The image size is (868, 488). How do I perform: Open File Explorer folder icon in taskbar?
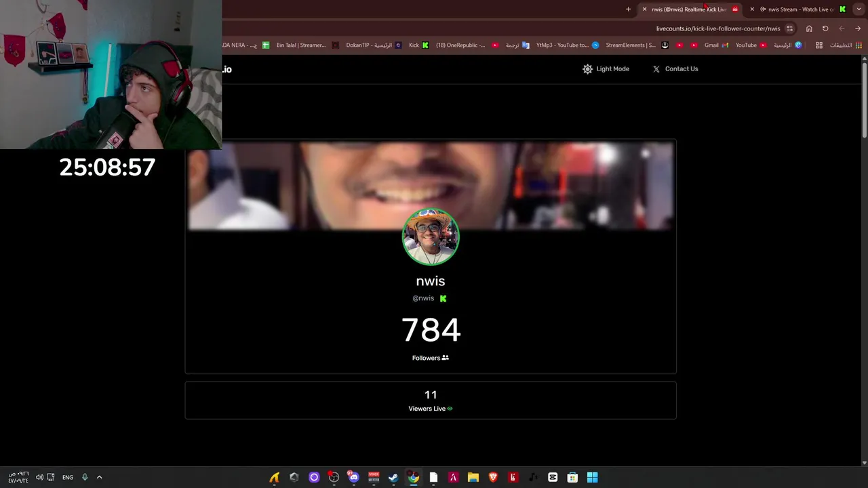[x=473, y=477]
